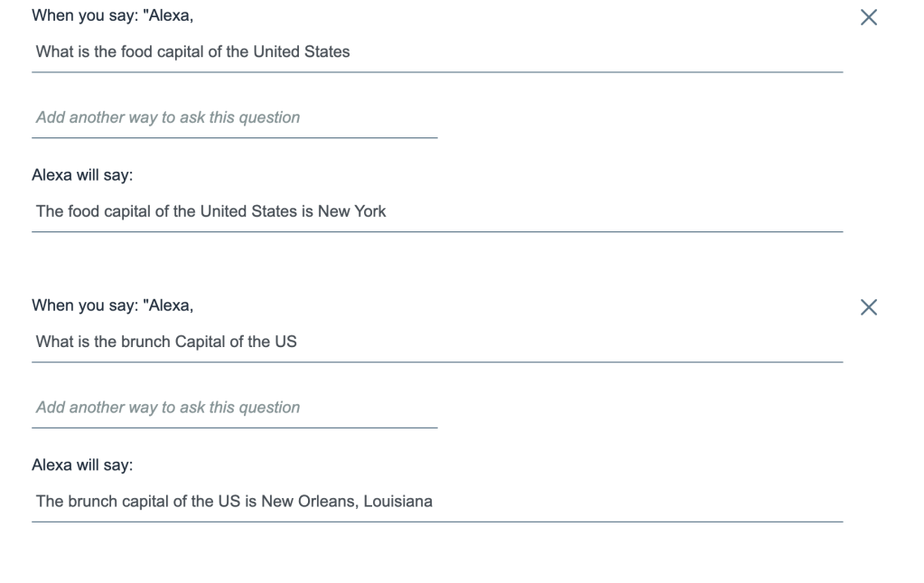The height and width of the screenshot is (583, 924).
Task: Add another phrasing for food capital question
Action: point(235,118)
